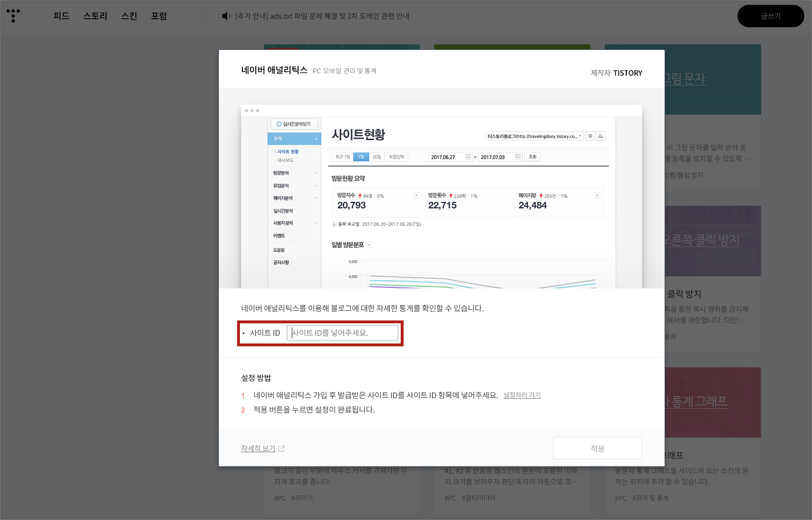This screenshot has width=812, height=520.
Task: Go to the 스킨 menu
Action: [x=129, y=16]
